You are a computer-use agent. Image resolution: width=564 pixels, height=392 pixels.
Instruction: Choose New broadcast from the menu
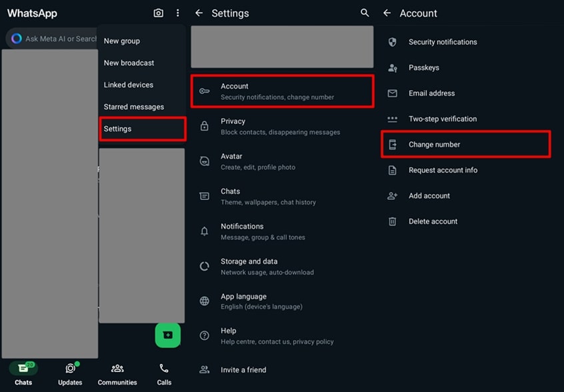click(x=129, y=63)
